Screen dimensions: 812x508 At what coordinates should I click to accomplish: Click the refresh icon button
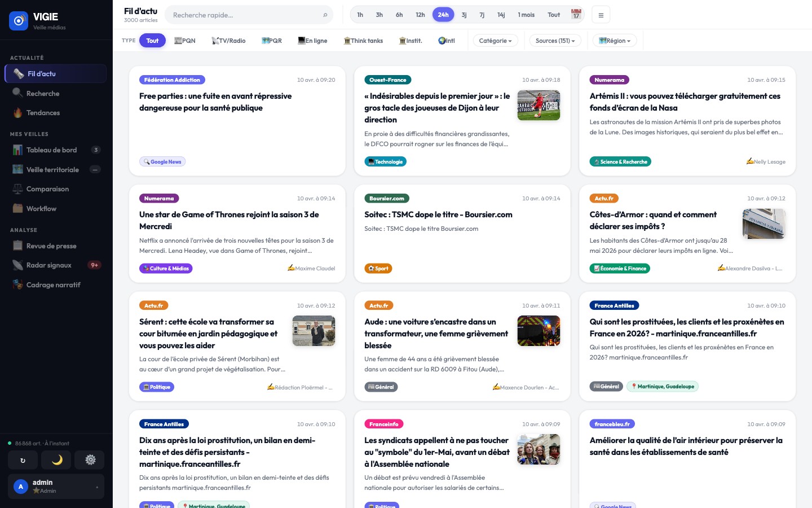(x=23, y=460)
